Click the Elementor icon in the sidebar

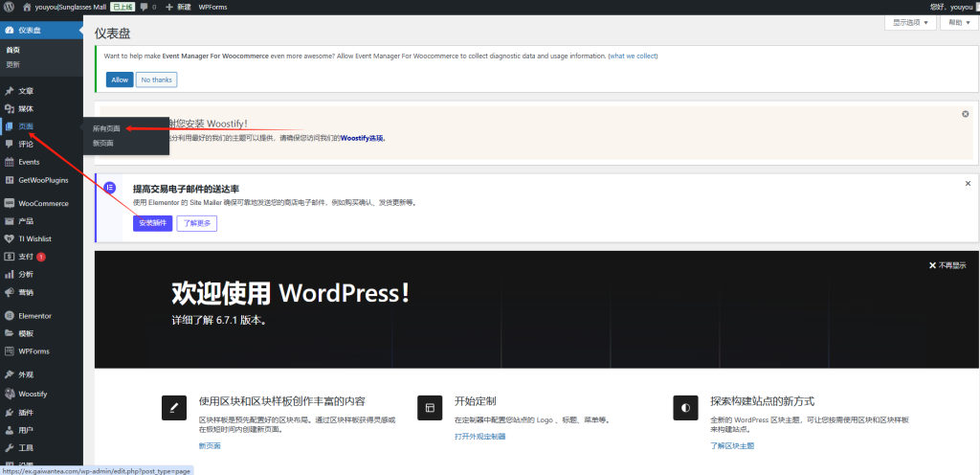pyautogui.click(x=9, y=316)
